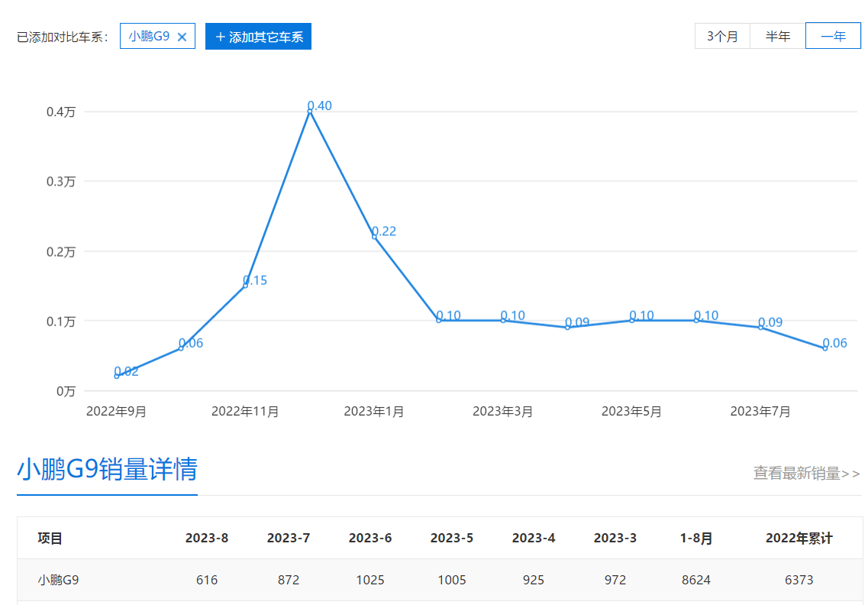Viewport: 868px width, 605px height.
Task: Click the 0.1万 y-axis label
Action: pyautogui.click(x=61, y=322)
